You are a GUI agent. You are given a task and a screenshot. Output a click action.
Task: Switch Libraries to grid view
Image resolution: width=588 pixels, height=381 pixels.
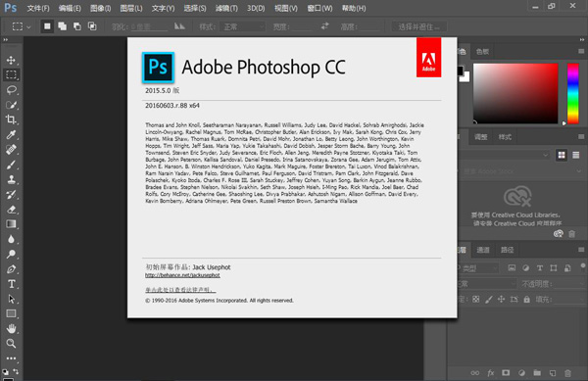pos(562,155)
